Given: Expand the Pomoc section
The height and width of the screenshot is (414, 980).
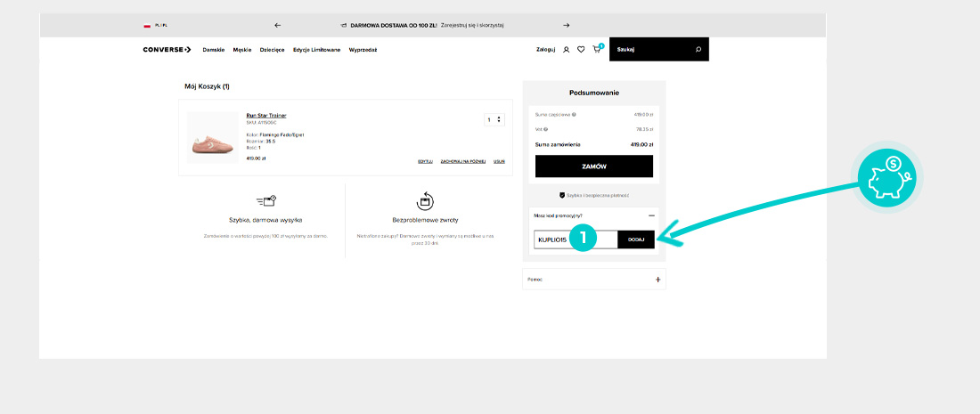Looking at the screenshot, I should (x=657, y=280).
